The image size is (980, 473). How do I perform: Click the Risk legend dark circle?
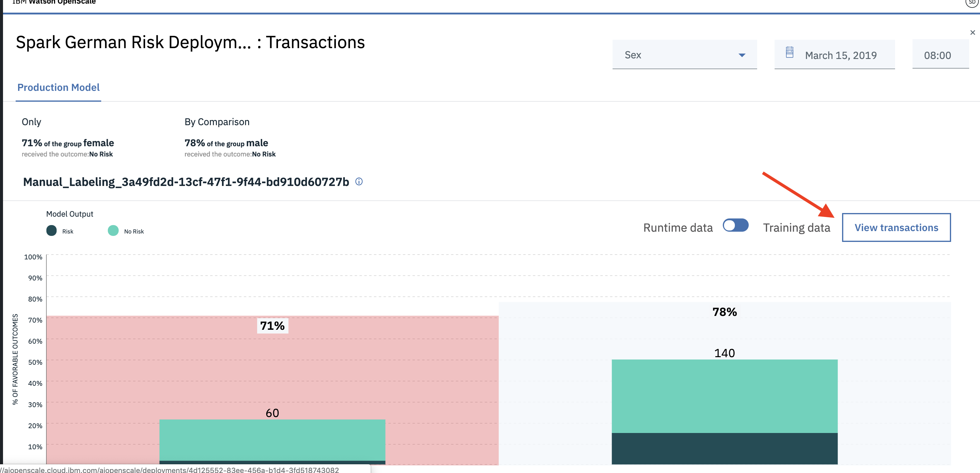51,231
